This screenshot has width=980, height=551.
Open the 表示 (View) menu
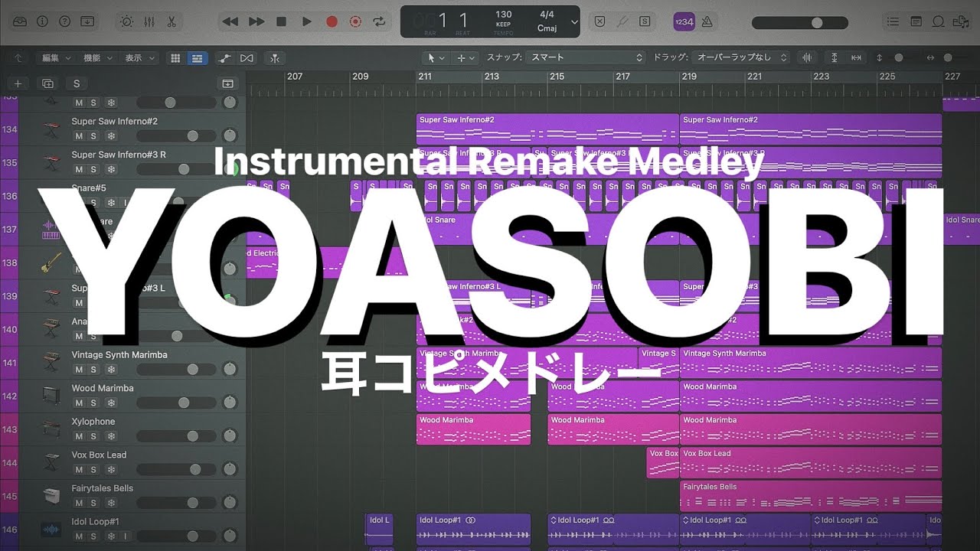pos(139,58)
